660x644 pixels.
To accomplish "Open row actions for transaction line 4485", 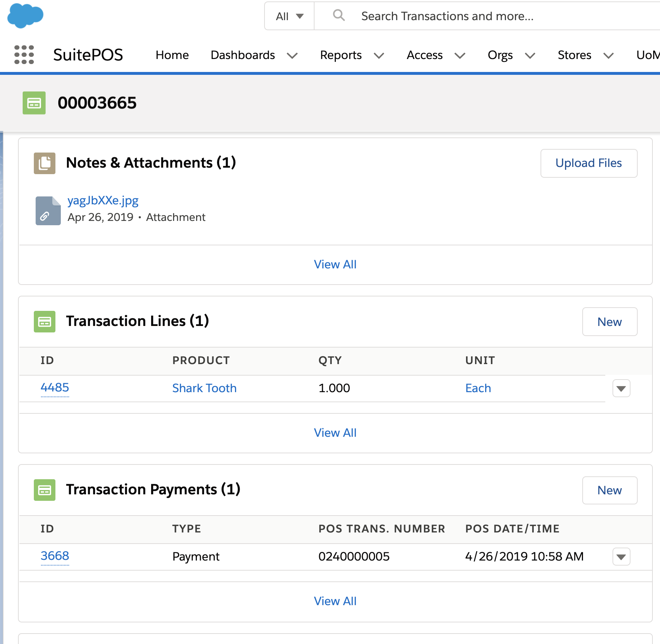I will point(621,388).
